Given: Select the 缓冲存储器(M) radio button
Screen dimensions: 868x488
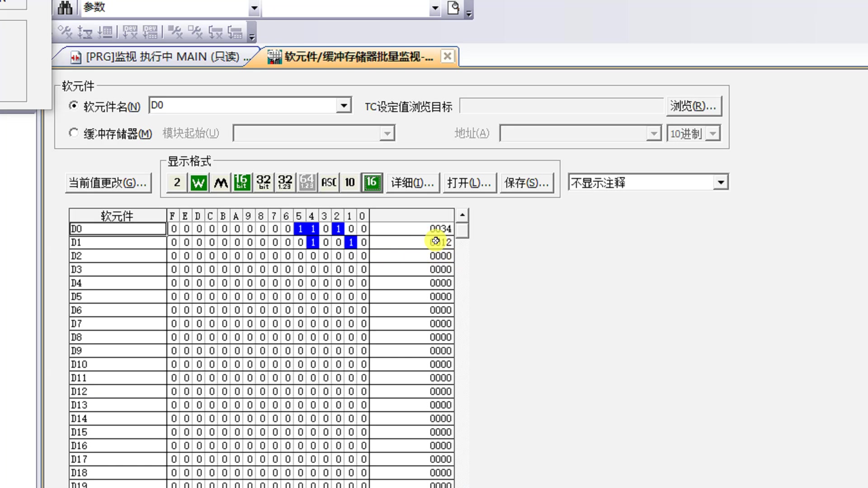Looking at the screenshot, I should click(73, 133).
